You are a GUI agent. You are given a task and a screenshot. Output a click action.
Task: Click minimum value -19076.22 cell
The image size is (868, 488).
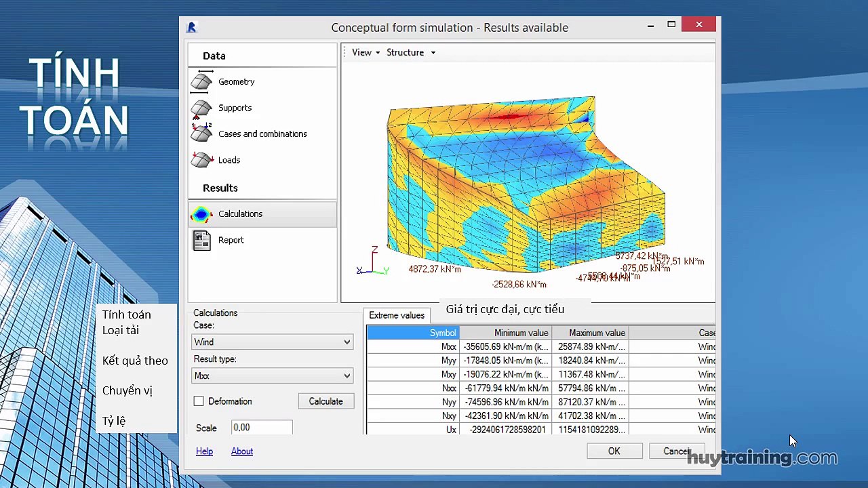(505, 374)
